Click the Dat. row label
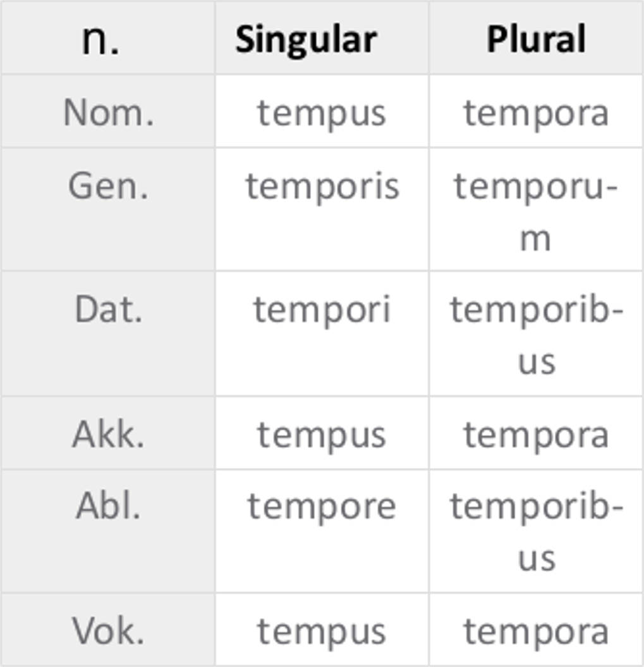Screen dimensions: 644x667 (108, 309)
